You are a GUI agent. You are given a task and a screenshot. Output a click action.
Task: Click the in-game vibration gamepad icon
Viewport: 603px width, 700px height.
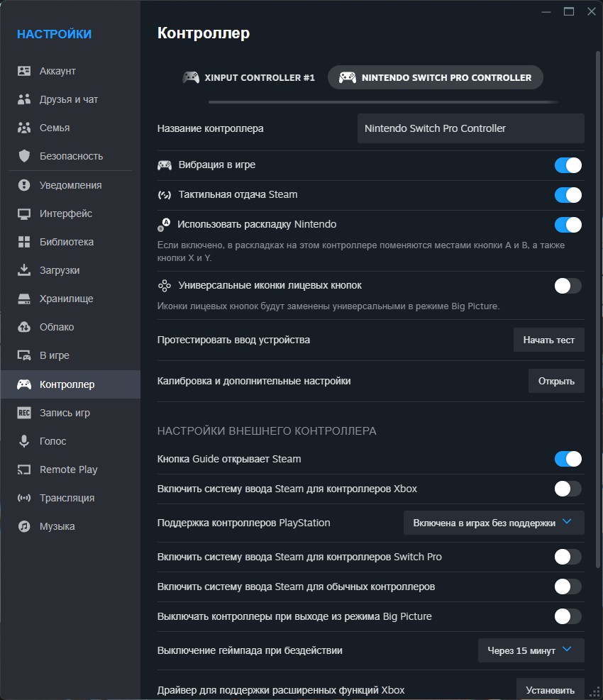tap(165, 165)
